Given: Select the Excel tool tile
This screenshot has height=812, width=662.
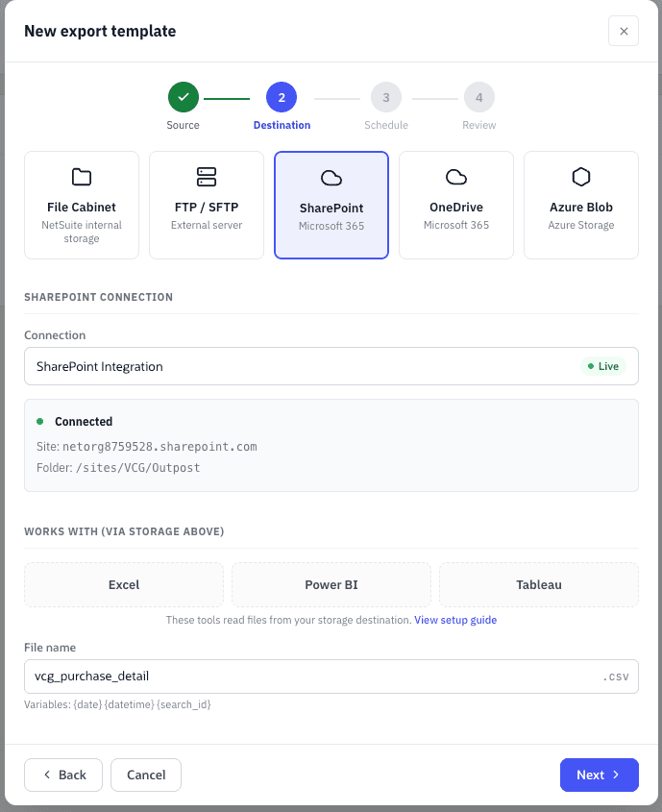Looking at the screenshot, I should coord(124,584).
